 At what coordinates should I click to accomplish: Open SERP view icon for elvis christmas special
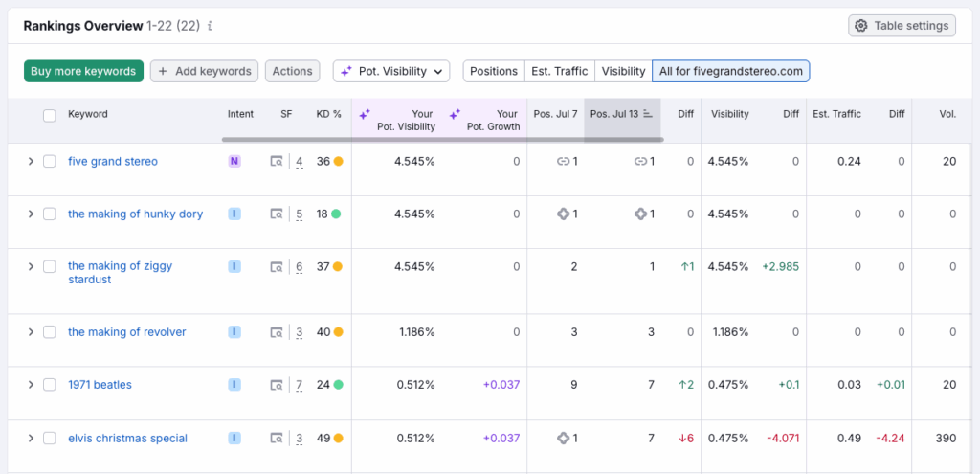tap(277, 439)
